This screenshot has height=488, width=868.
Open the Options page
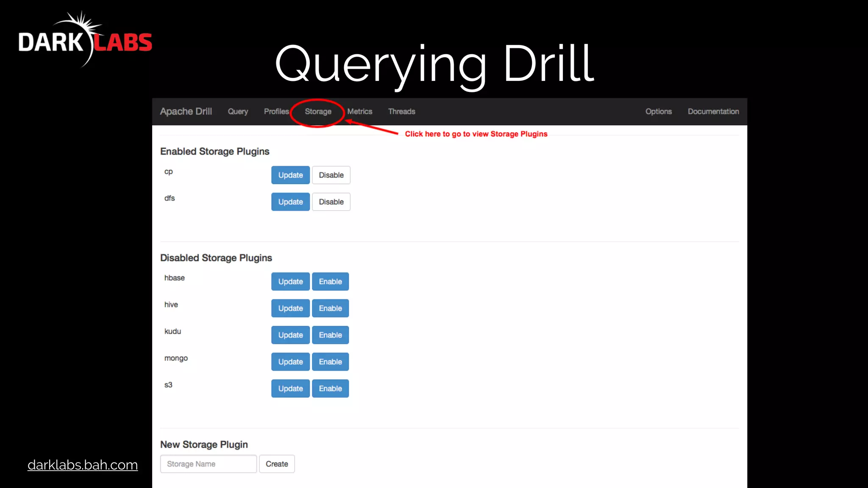[658, 111]
